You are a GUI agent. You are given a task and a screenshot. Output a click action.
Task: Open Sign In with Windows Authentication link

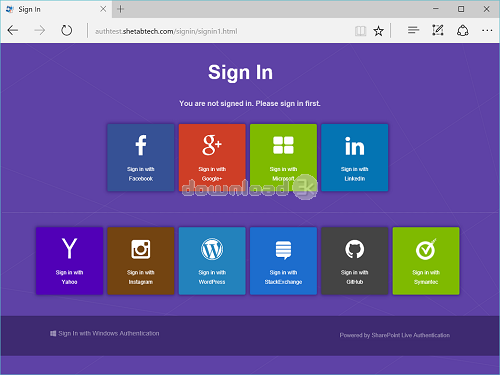[x=109, y=333]
